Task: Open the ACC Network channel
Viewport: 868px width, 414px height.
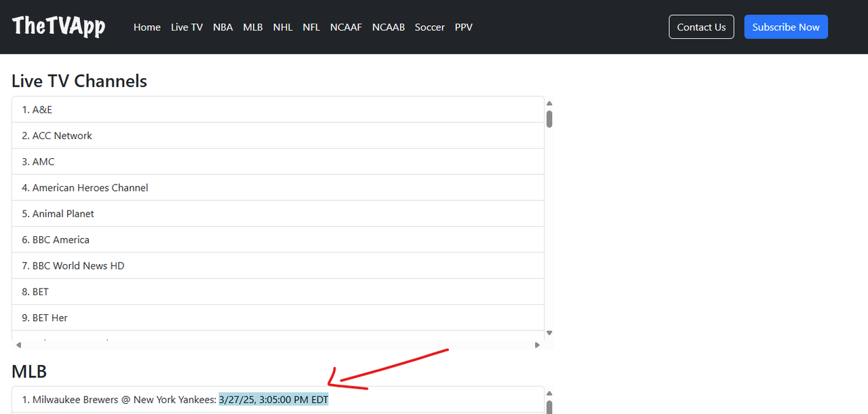Action: click(x=278, y=136)
